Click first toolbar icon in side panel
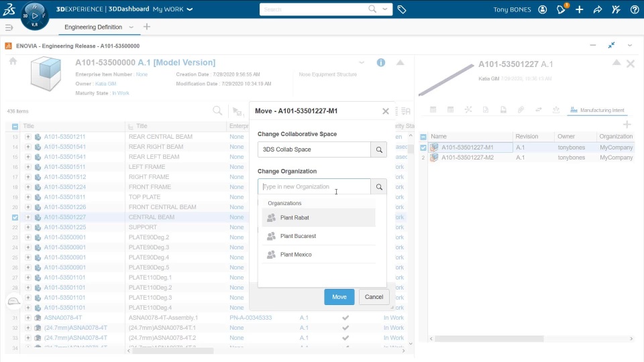Viewport: 644px width, 362px height. tap(433, 109)
